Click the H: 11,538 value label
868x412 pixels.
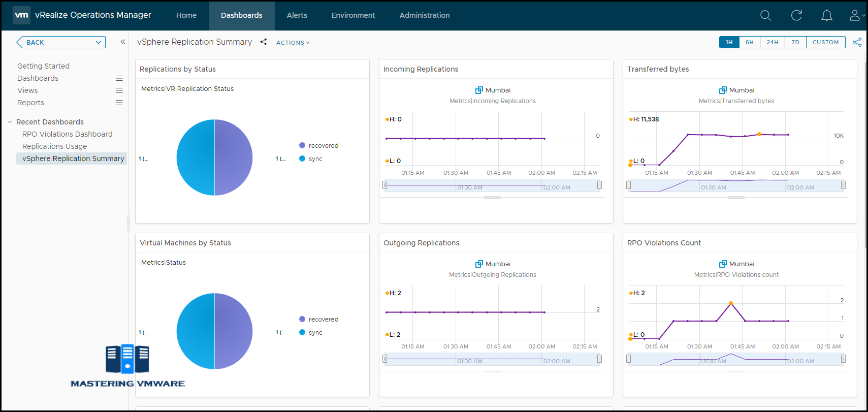[646, 119]
